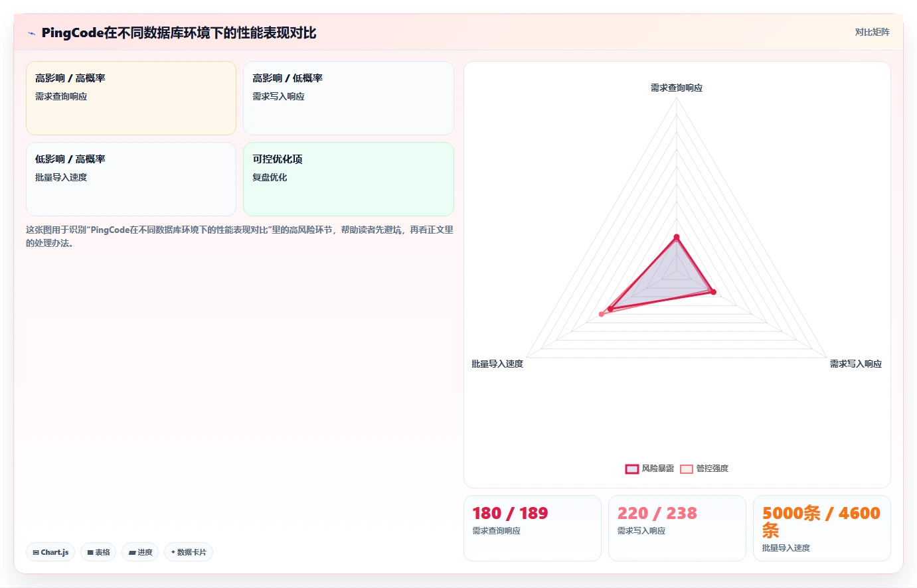Click the 进度 tag chip
Screen dimensions: 917x588
(x=140, y=552)
